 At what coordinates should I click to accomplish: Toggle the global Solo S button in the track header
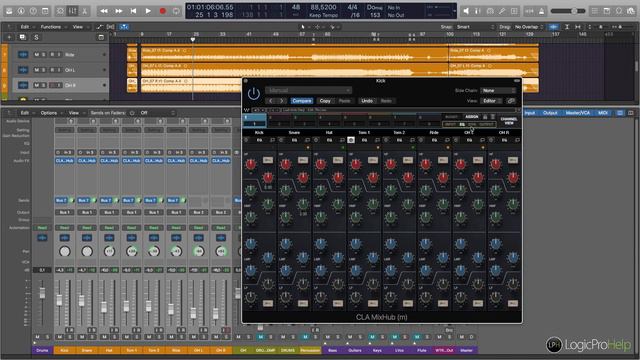click(36, 37)
